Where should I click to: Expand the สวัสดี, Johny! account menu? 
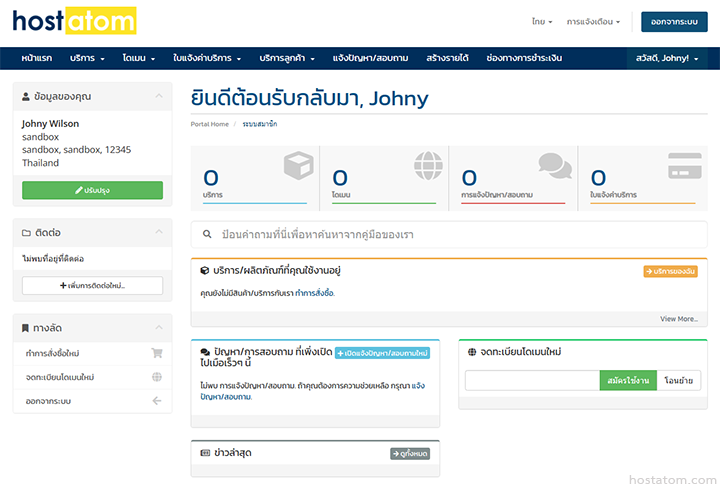click(x=667, y=58)
